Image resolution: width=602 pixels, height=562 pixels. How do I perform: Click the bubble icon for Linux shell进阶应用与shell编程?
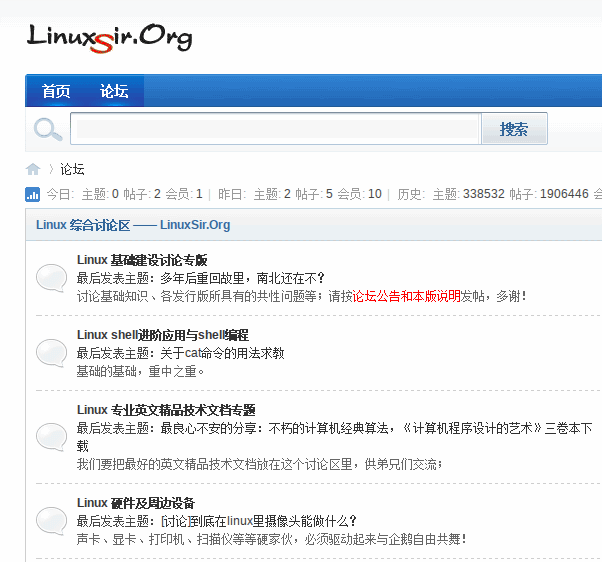51,353
